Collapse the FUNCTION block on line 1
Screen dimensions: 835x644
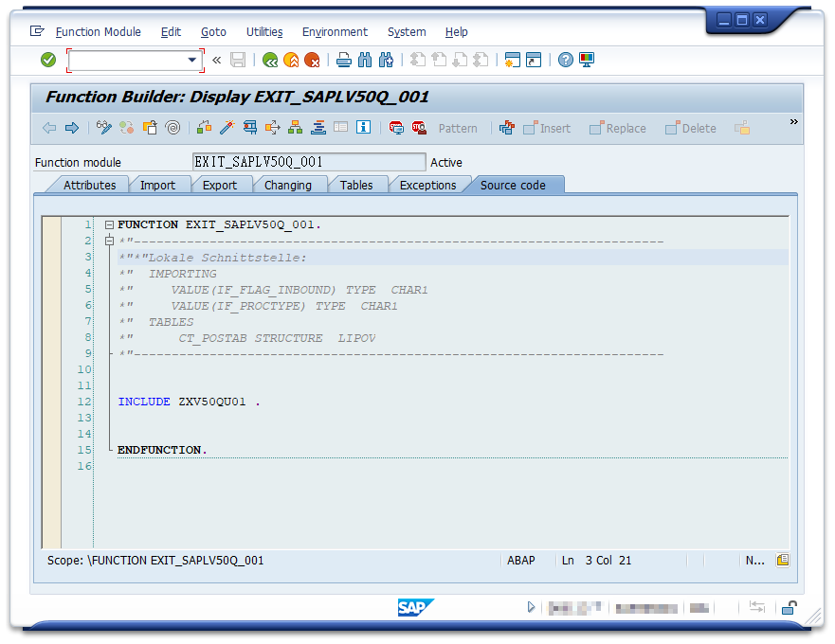point(109,225)
